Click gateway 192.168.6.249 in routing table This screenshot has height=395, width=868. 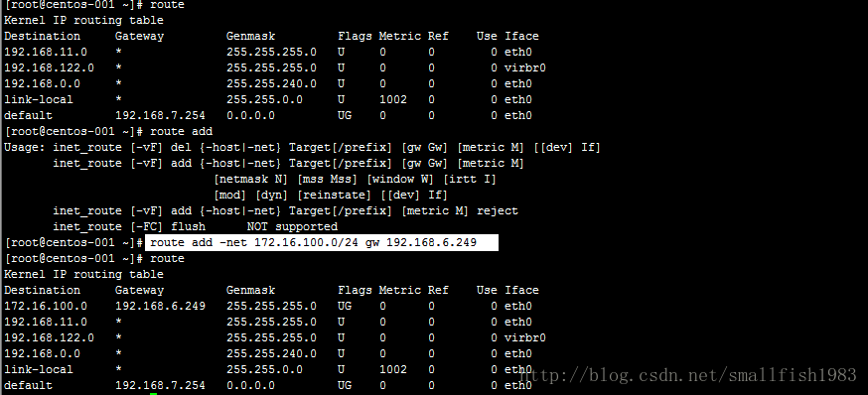coord(160,306)
